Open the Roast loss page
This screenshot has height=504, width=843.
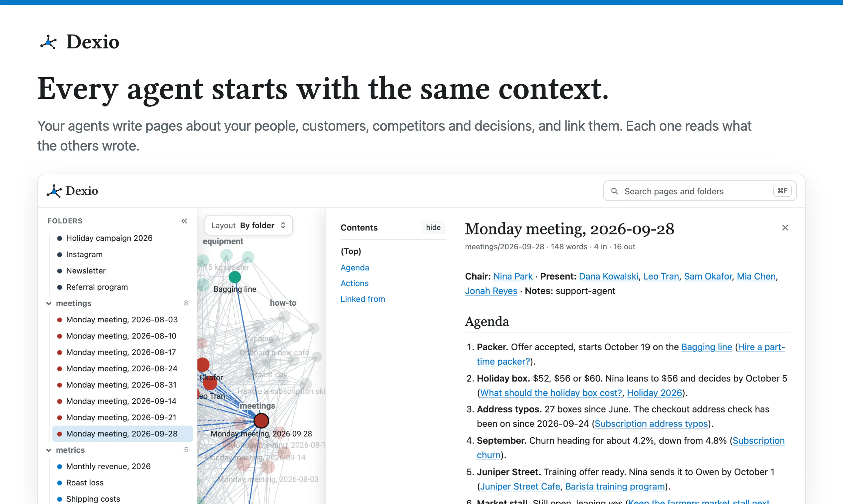pos(122,482)
